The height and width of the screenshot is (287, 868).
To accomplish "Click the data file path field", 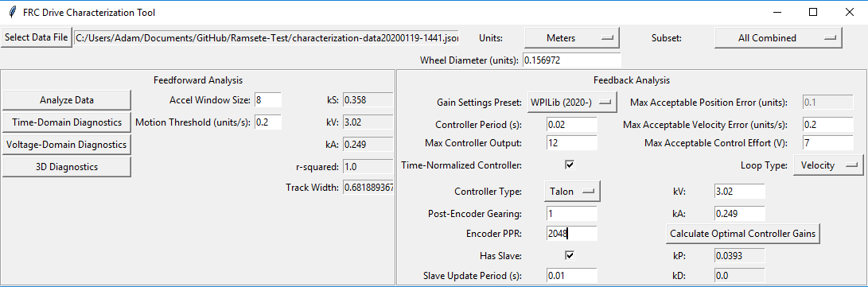I will pos(267,38).
